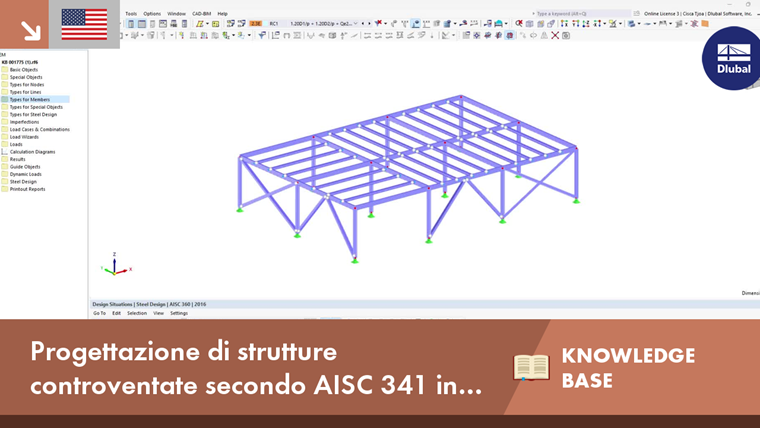The width and height of the screenshot is (760, 428).
Task: Open the Imperfections folder
Action: (x=24, y=122)
